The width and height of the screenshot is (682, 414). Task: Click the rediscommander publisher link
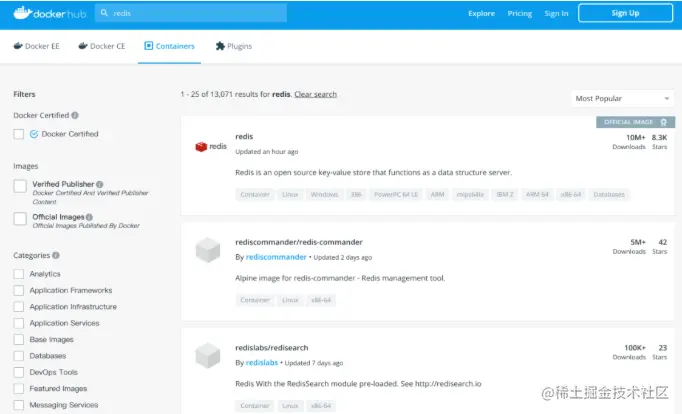click(276, 257)
